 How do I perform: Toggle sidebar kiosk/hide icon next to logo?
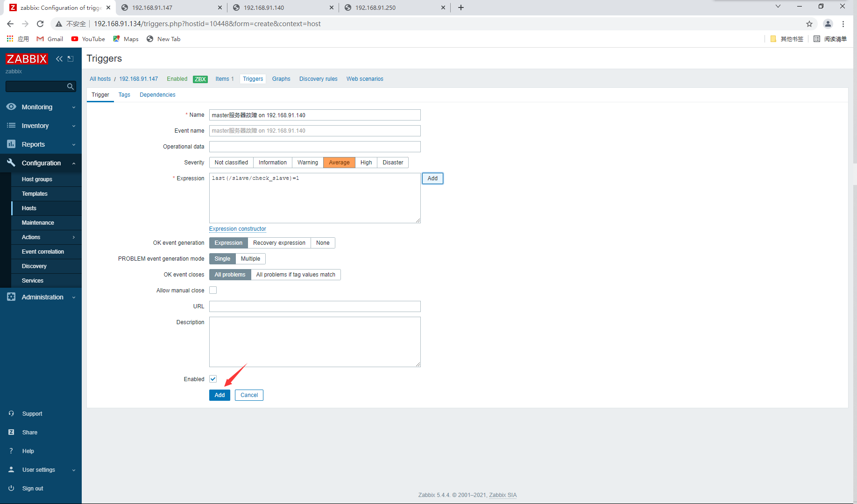(71, 58)
